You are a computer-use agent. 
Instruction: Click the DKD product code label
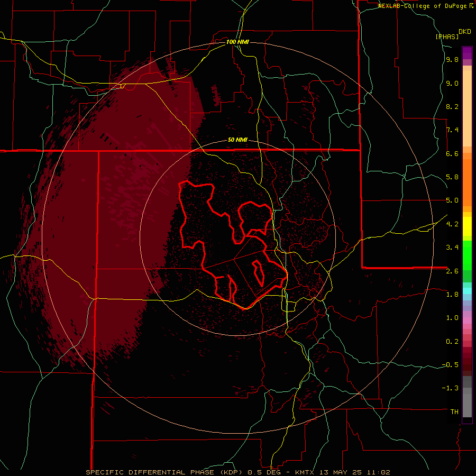465,32
